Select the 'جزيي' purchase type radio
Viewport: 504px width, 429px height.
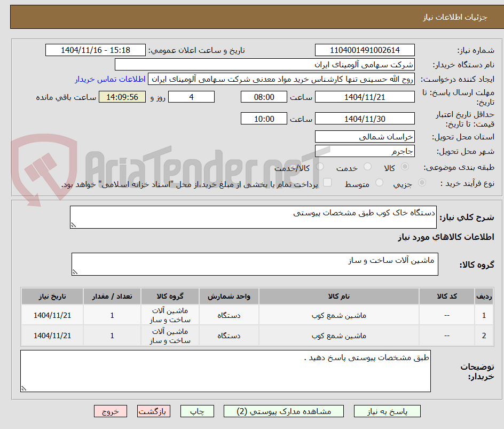tap(422, 183)
